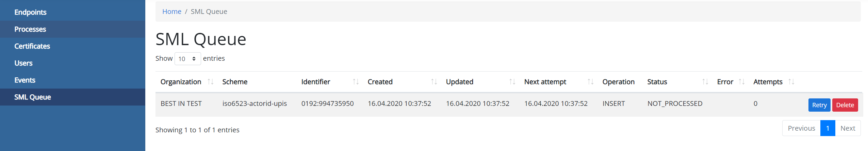The height and width of the screenshot is (151, 868).
Task: Sort by Updated column arrows icon
Action: point(512,82)
